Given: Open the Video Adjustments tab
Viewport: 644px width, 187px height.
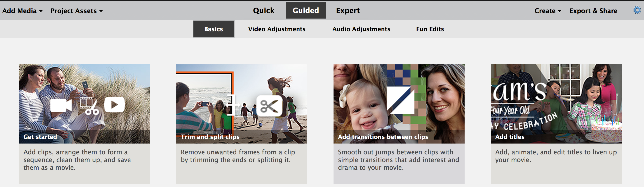Looking at the screenshot, I should click(277, 29).
